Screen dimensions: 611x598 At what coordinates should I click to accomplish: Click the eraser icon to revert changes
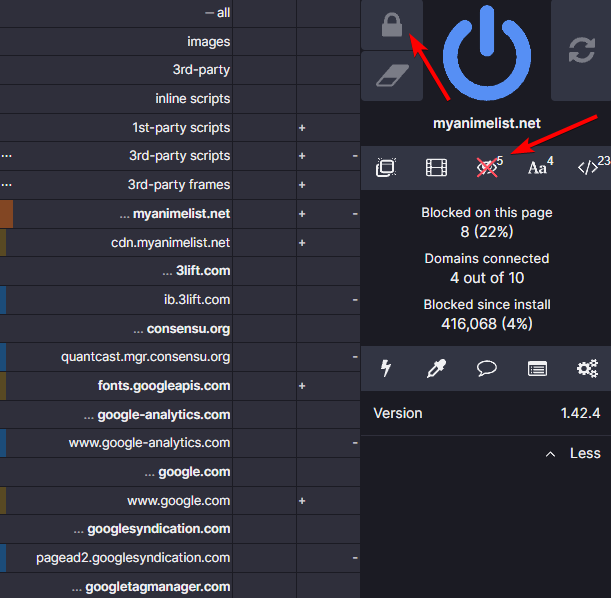click(x=391, y=76)
